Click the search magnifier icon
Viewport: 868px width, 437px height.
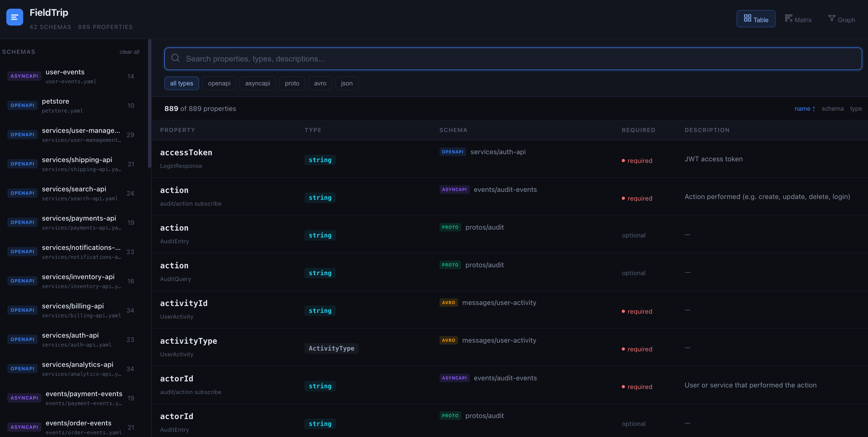175,58
